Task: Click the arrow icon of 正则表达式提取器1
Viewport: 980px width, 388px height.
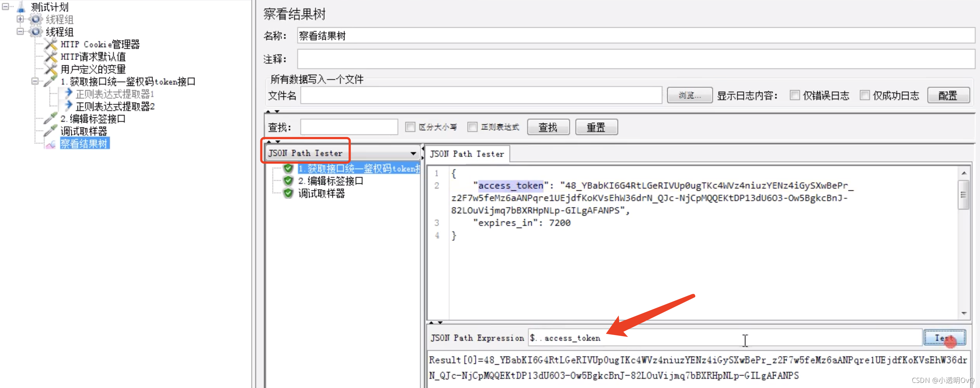Action: coord(68,94)
